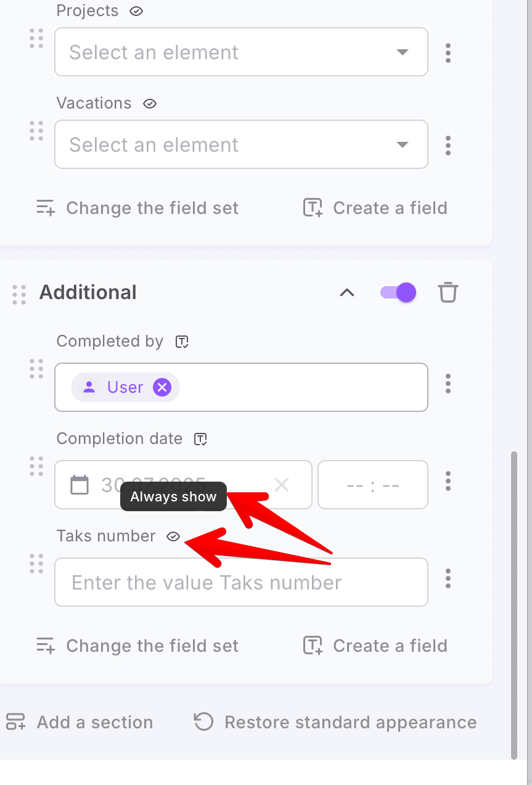The width and height of the screenshot is (532, 785).
Task: Toggle visibility eye icon for Projects
Action: (x=137, y=11)
